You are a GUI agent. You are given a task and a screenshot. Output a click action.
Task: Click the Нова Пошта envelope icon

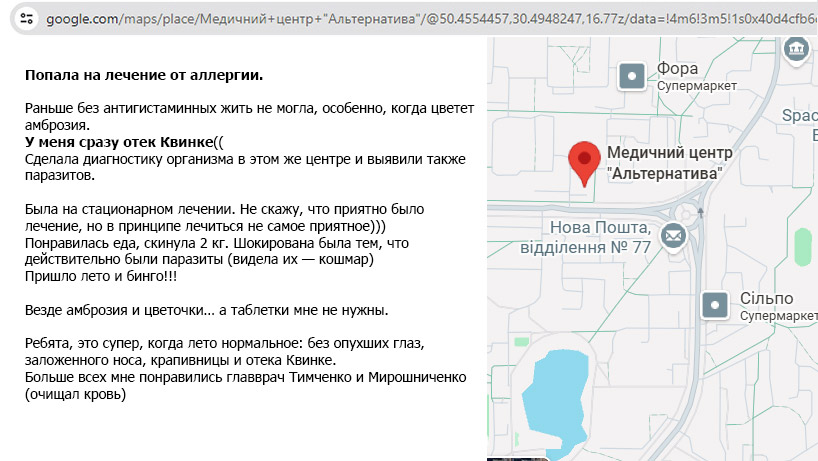click(x=672, y=235)
